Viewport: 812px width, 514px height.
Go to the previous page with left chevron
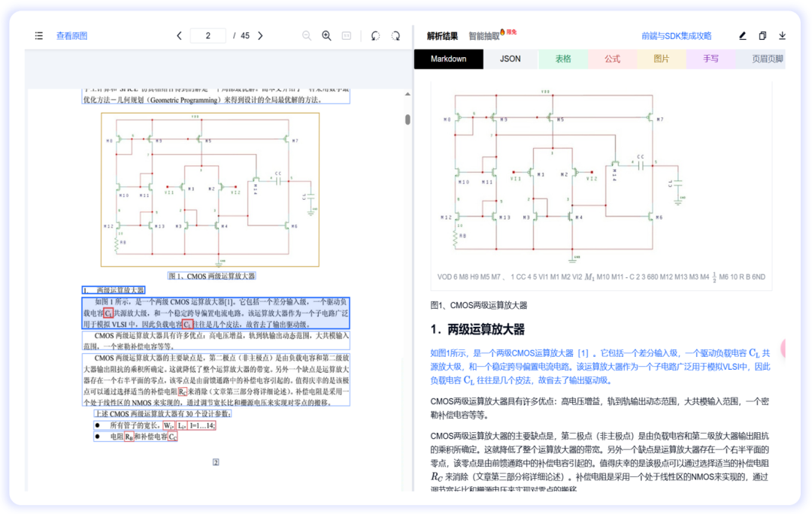[179, 35]
